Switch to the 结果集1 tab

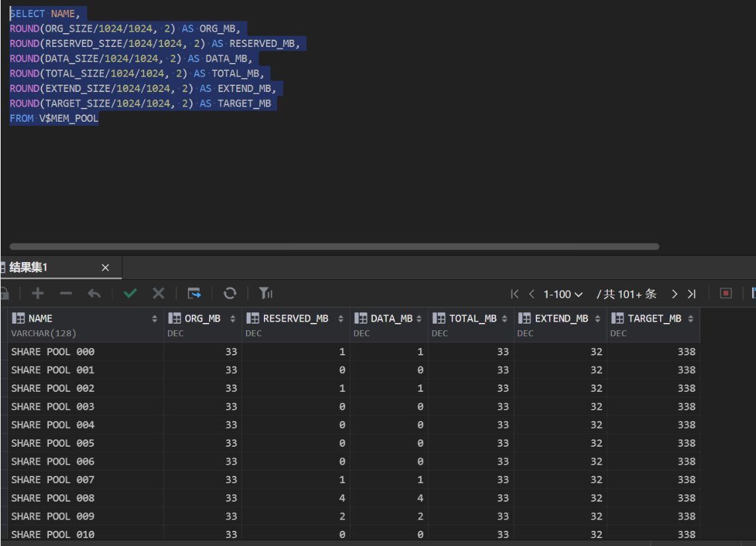pos(29,267)
